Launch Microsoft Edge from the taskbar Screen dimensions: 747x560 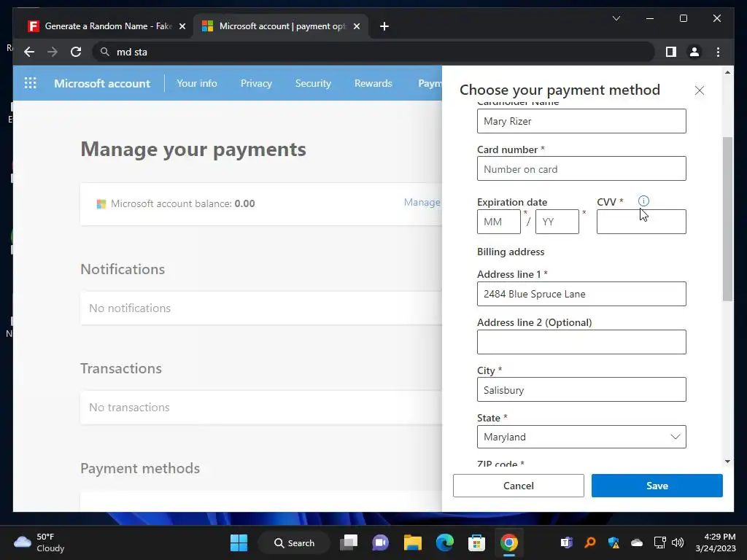[x=444, y=542]
